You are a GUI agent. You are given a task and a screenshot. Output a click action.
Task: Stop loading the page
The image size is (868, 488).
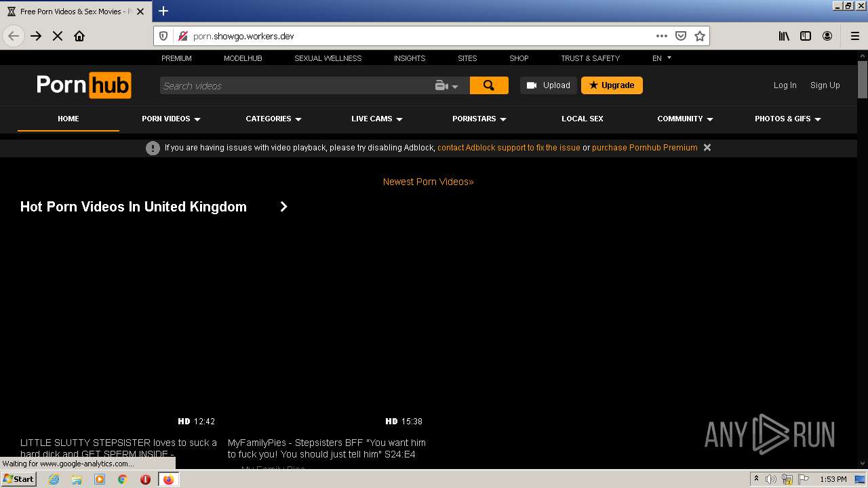coord(58,36)
